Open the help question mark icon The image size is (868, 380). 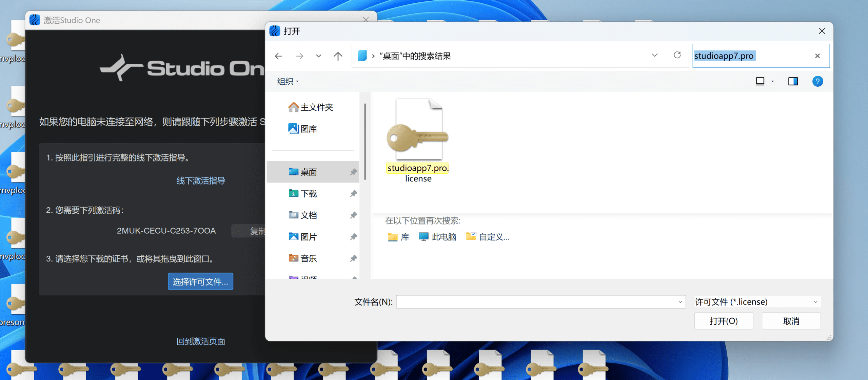[x=817, y=81]
